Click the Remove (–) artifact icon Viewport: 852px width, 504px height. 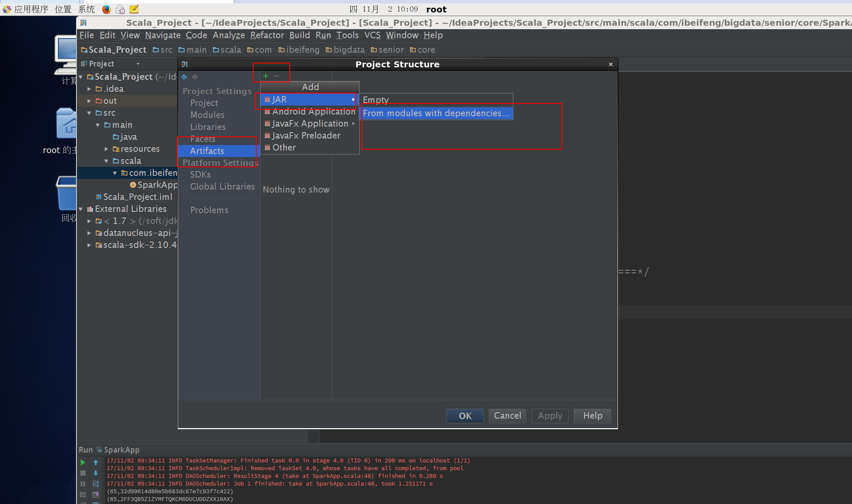pos(276,76)
